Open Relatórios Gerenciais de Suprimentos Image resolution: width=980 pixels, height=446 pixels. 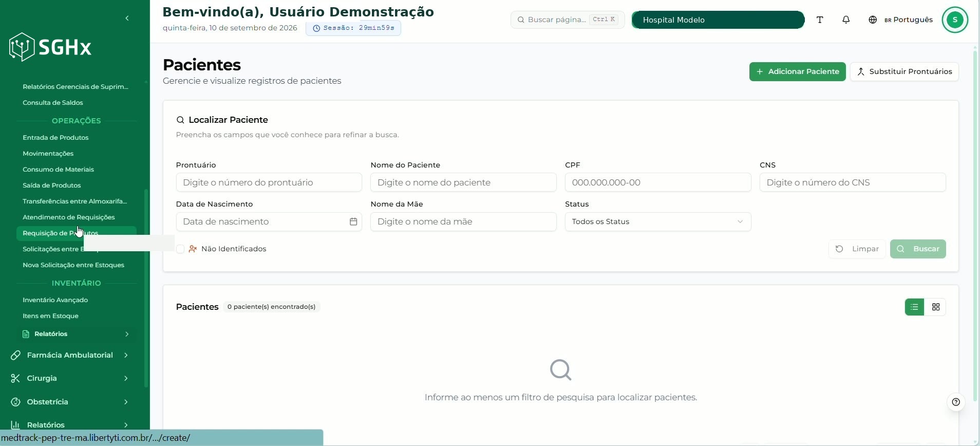(x=76, y=87)
